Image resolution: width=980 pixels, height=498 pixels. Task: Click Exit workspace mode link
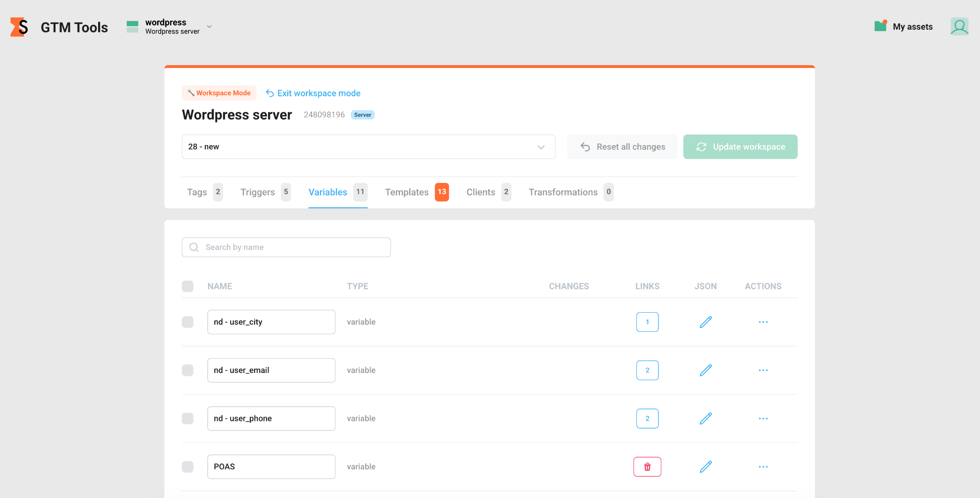click(x=313, y=93)
